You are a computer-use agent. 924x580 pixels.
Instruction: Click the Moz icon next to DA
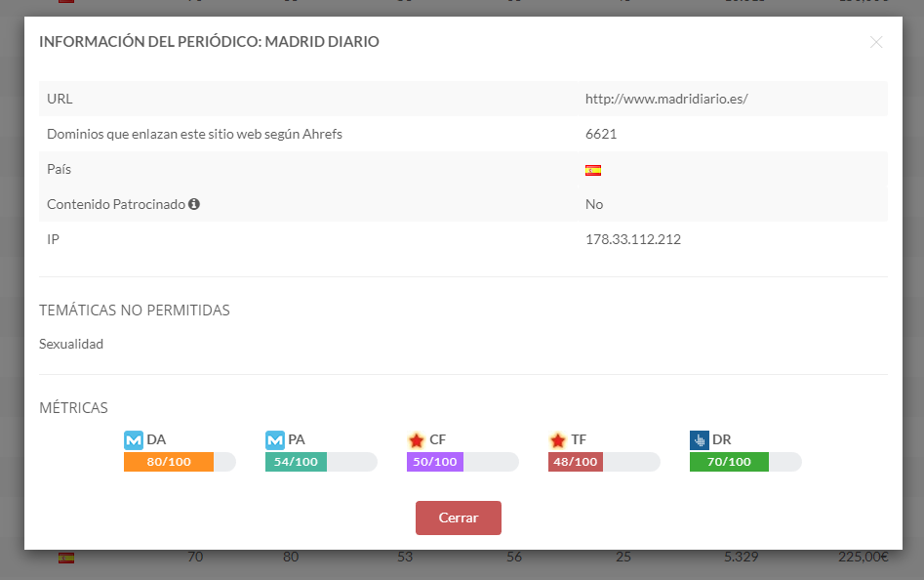(x=134, y=440)
